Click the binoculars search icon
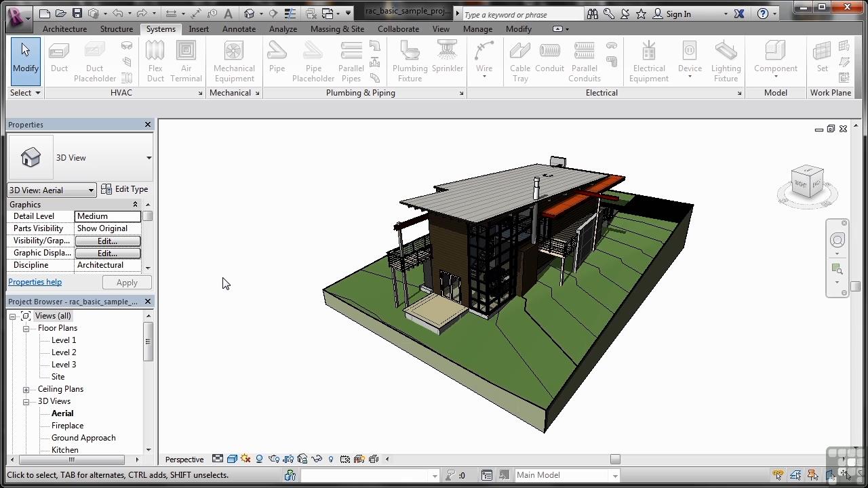Image resolution: width=868 pixels, height=488 pixels. pos(593,14)
